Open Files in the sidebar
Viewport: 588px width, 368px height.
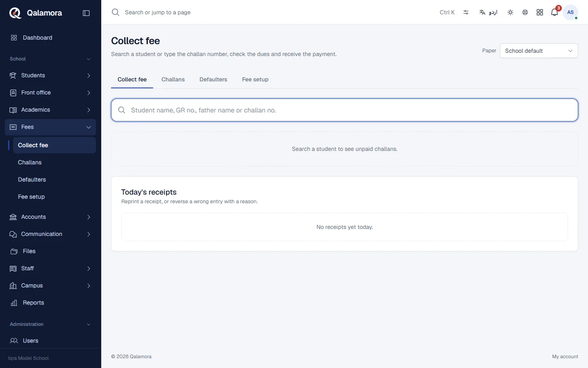(51, 251)
